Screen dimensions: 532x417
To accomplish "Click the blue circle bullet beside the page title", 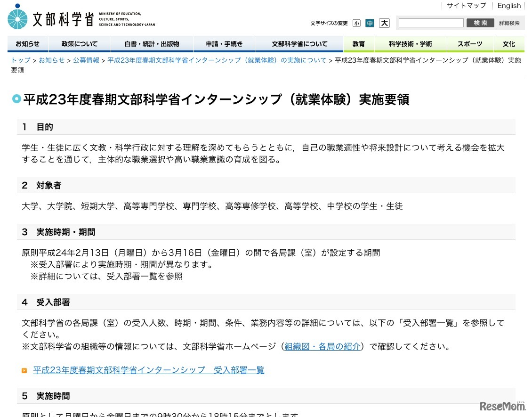I will coord(16,99).
